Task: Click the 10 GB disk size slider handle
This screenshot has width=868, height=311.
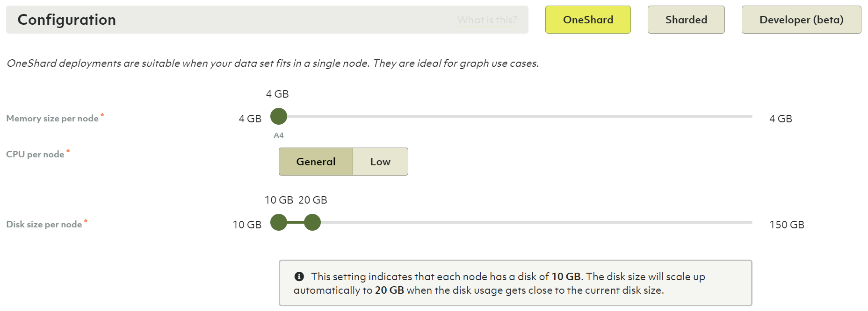Action: point(279,222)
